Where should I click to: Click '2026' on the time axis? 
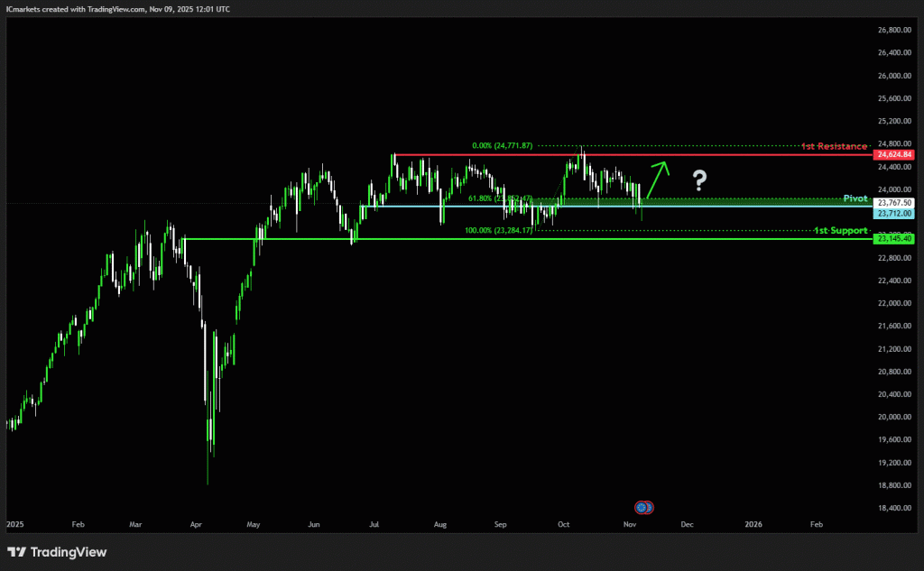tap(753, 524)
